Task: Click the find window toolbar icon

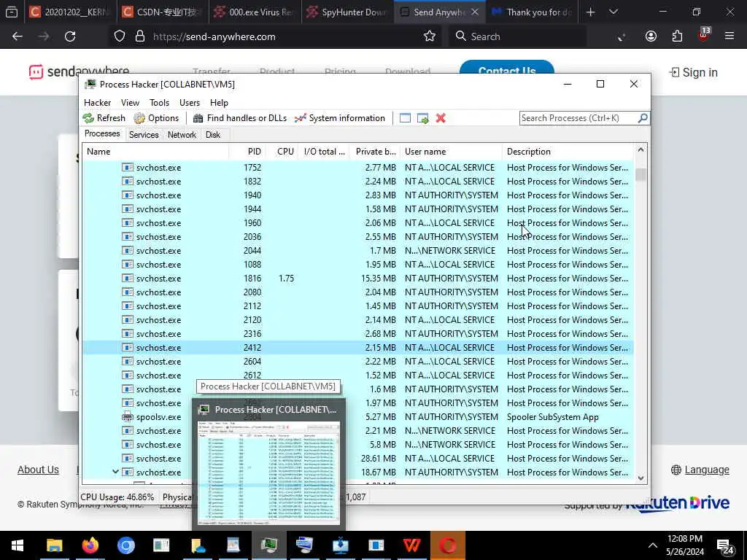Action: point(405,118)
